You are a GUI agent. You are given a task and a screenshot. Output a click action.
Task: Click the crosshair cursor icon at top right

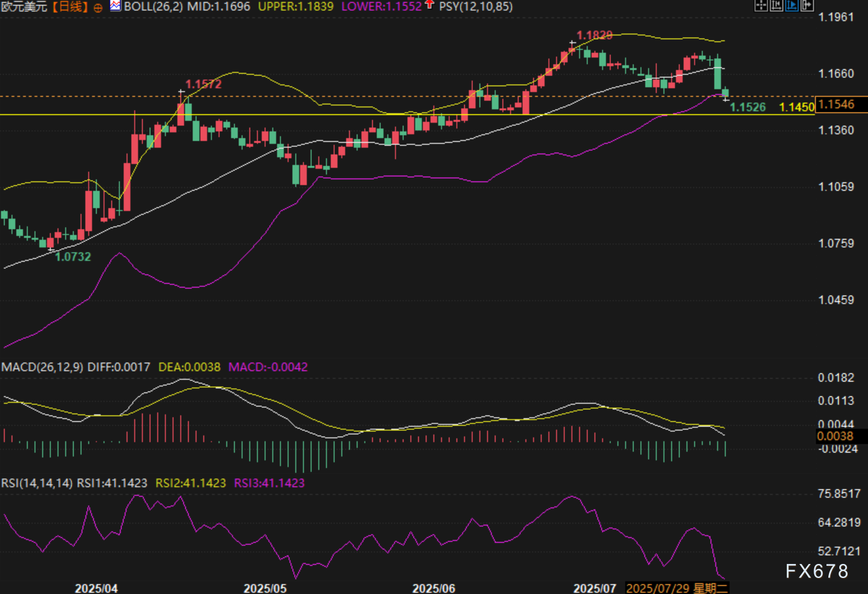click(761, 6)
